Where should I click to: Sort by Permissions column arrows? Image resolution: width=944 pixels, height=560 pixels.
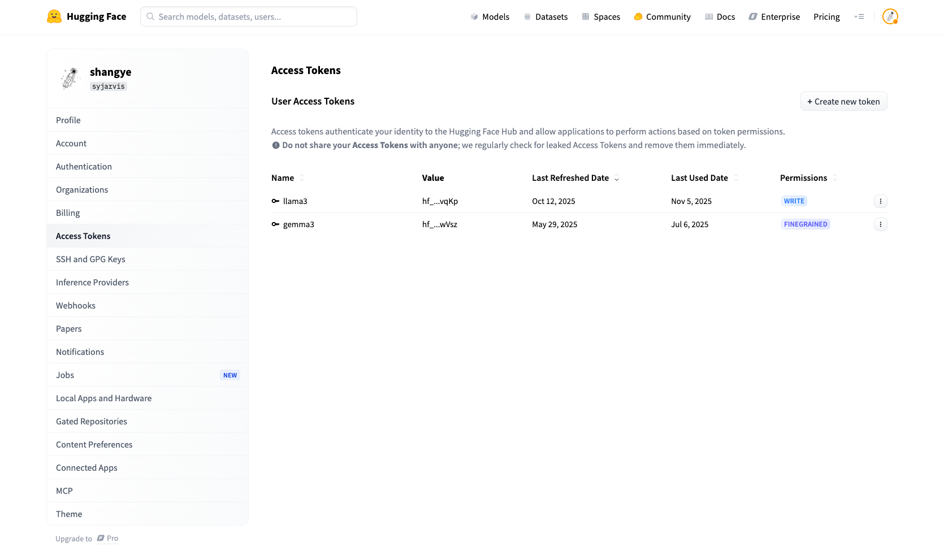pyautogui.click(x=835, y=178)
